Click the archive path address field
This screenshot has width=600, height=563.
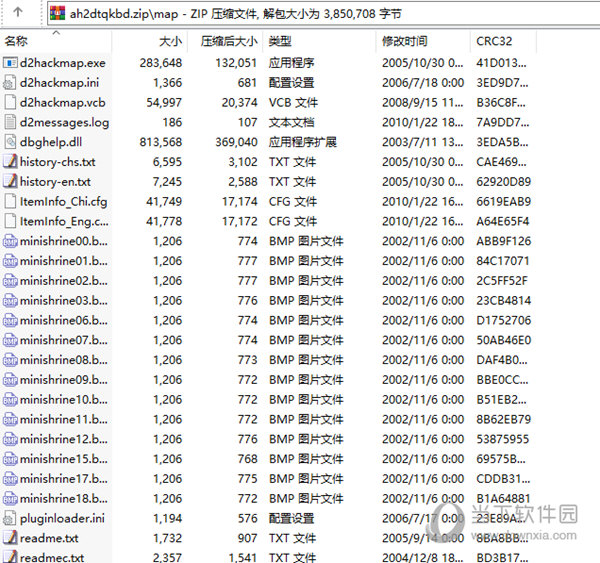click(323, 14)
